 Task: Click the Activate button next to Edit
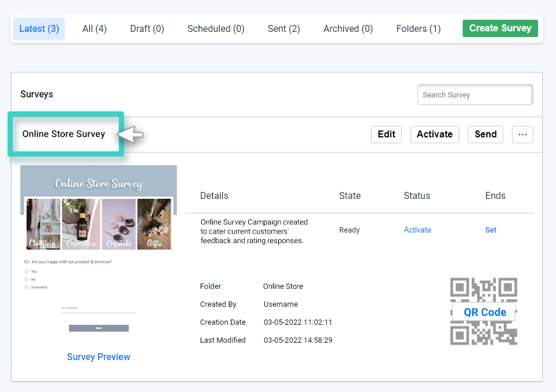click(434, 135)
